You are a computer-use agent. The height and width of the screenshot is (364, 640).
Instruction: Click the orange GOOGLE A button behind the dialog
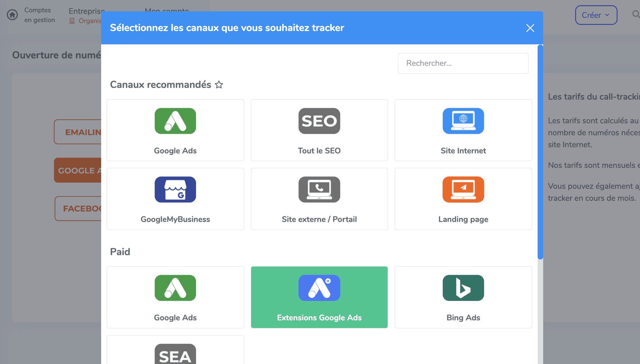click(78, 170)
